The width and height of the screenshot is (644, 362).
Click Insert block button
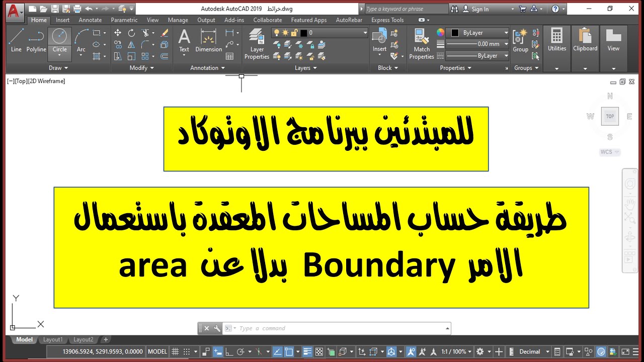(x=379, y=40)
